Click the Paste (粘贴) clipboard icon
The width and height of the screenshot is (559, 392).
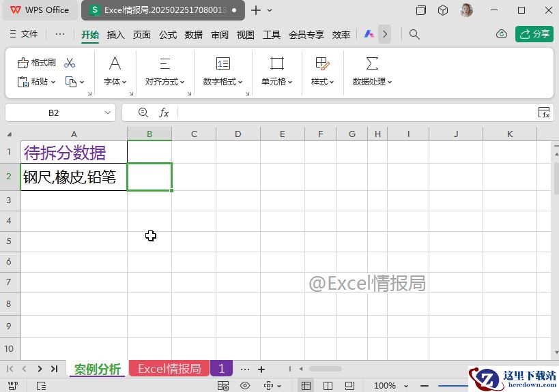(23, 82)
